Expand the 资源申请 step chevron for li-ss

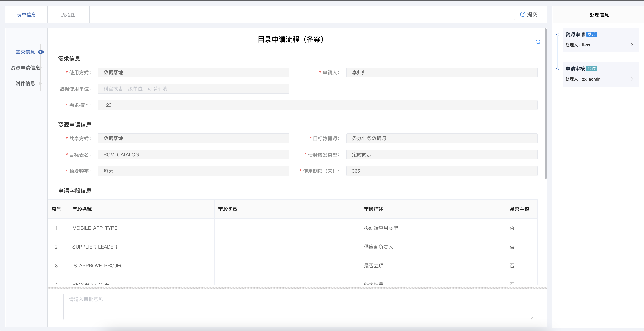632,45
